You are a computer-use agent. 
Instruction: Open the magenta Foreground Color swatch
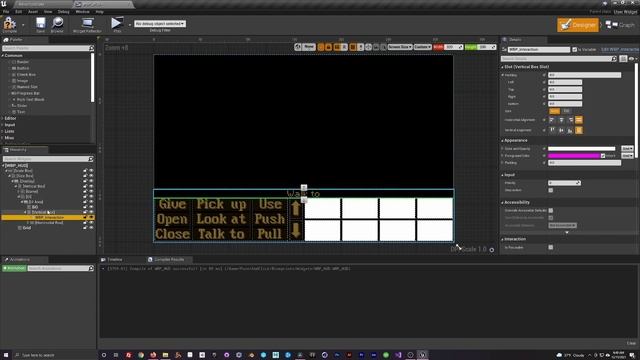tap(574, 156)
